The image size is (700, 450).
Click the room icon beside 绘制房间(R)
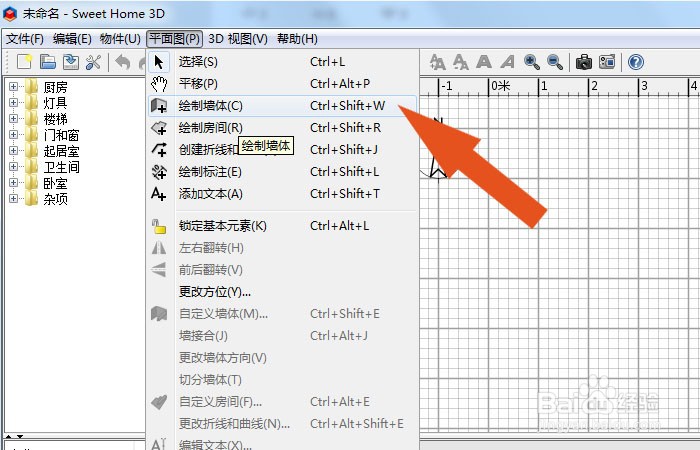coord(159,128)
